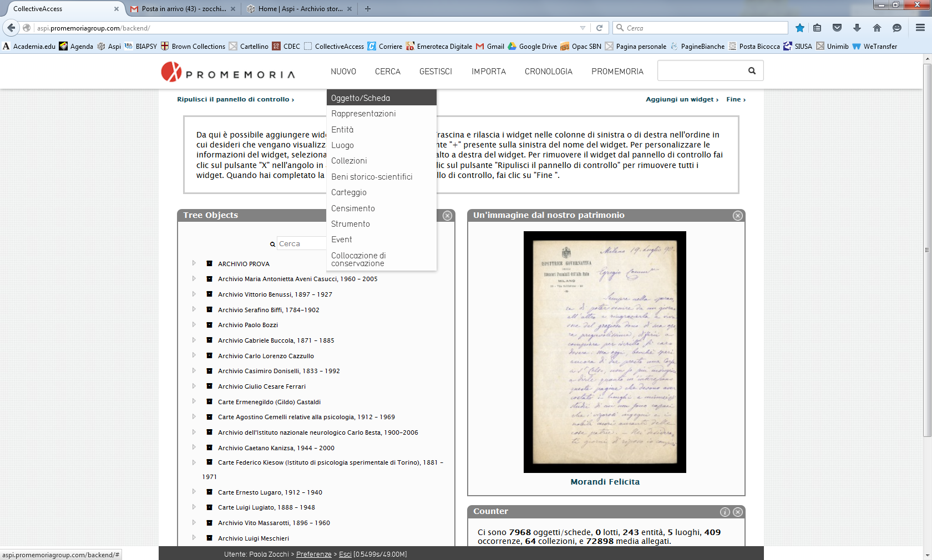932x560 pixels.
Task: Expand Archivio Serafino Biffi node arrow
Action: tap(194, 309)
